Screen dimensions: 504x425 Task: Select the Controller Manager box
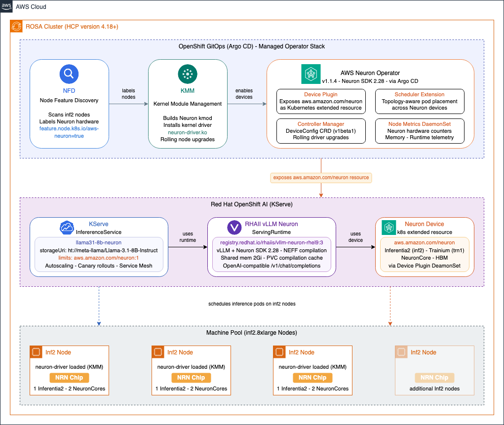(x=321, y=131)
